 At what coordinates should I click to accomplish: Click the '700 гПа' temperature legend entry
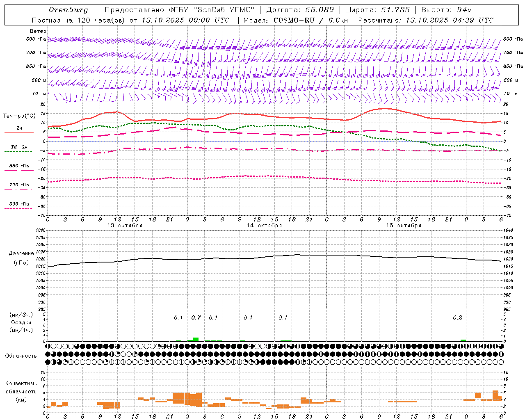pyautogui.click(x=19, y=185)
